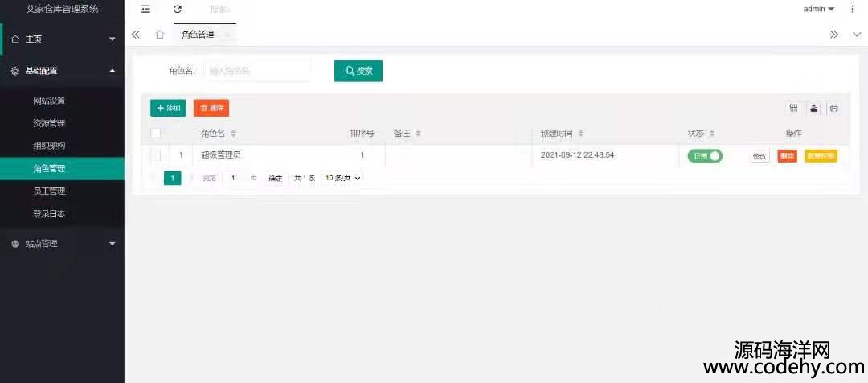
Task: Collapse the sidebar with the menu-fold icon
Action: tap(145, 9)
